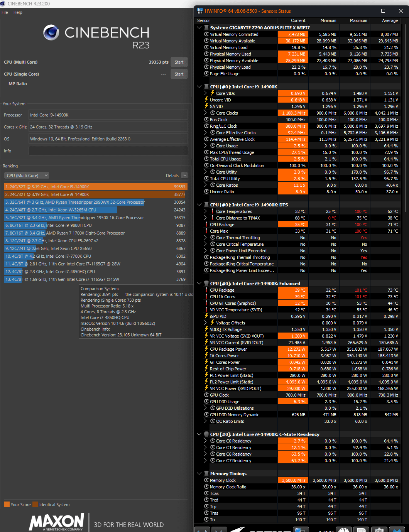Open the File menu in Cinebench
409x532 pixels.
click(5, 12)
